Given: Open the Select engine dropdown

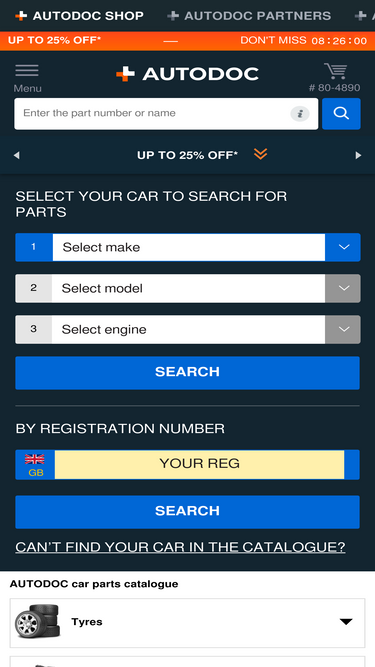Looking at the screenshot, I should [x=188, y=329].
